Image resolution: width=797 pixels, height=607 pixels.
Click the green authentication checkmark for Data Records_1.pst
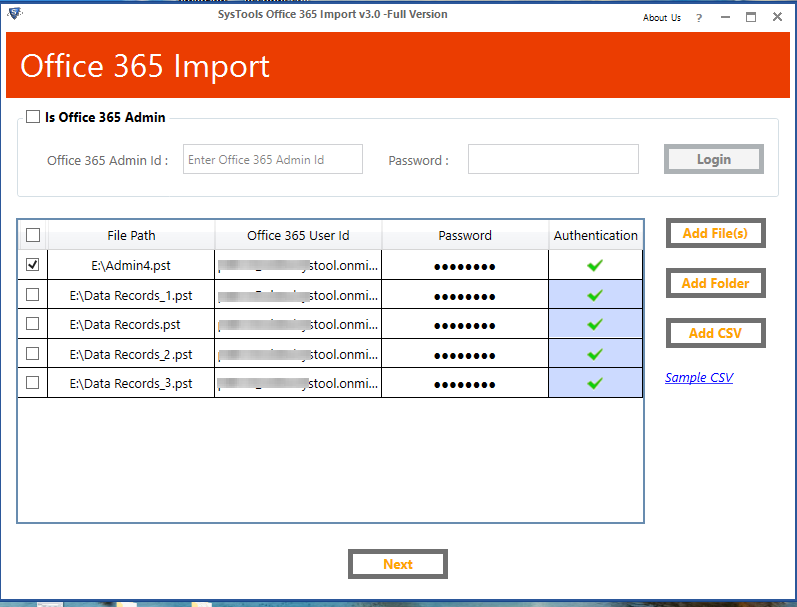coord(595,295)
